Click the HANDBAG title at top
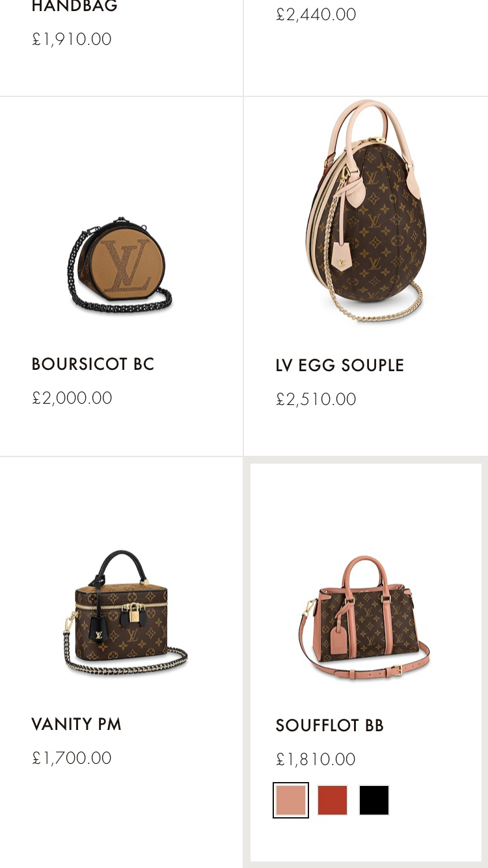 [75, 7]
